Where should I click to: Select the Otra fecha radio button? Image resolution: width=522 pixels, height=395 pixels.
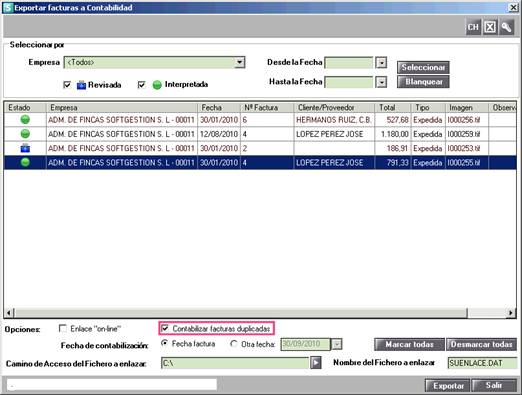click(234, 344)
